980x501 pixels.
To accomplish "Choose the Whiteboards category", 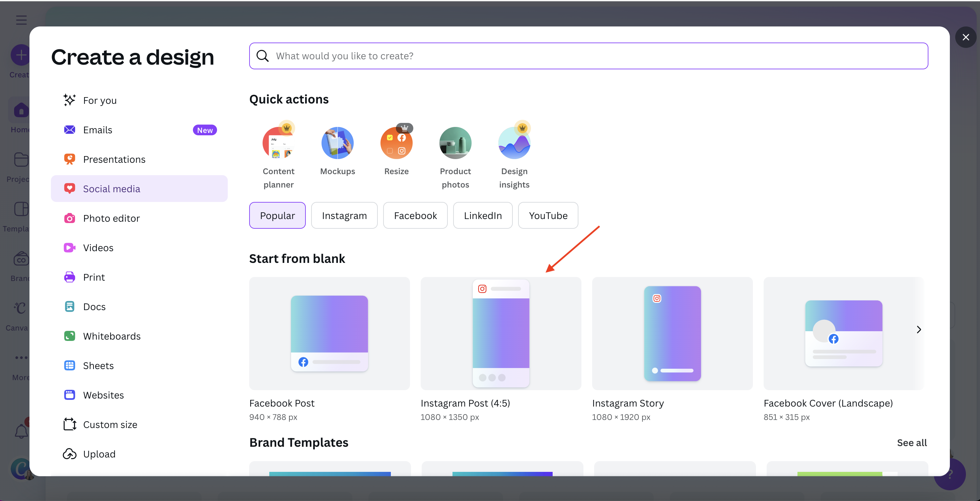I will 112,336.
